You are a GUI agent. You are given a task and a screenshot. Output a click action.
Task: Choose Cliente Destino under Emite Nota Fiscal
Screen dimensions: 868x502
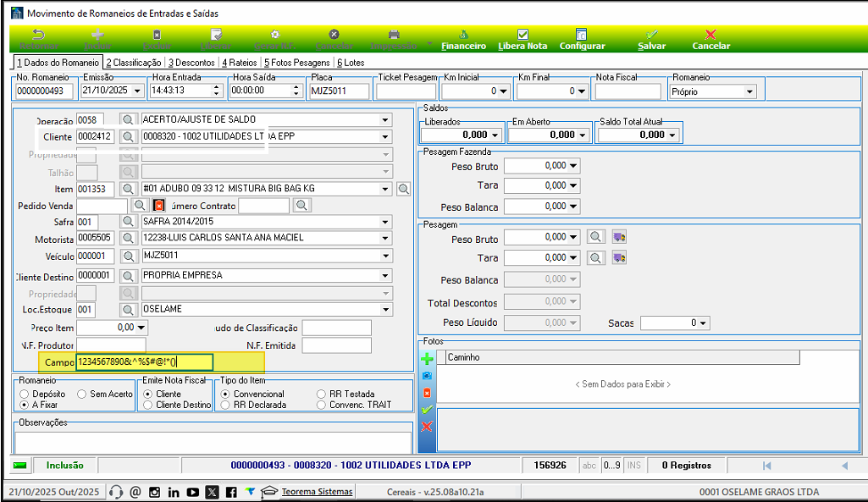click(148, 405)
